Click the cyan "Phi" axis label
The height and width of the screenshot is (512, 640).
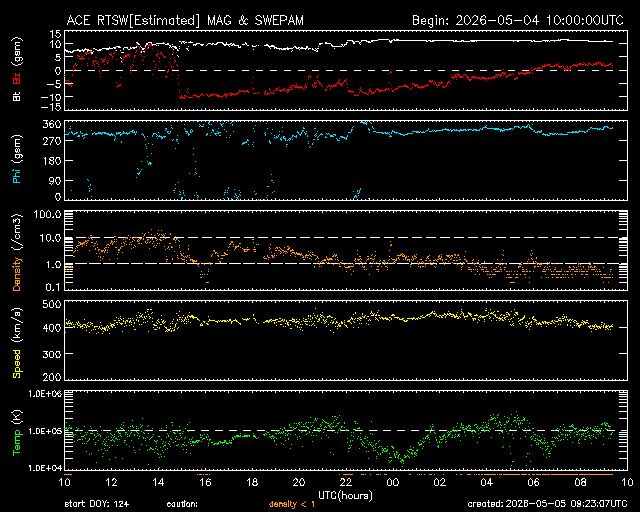click(17, 174)
